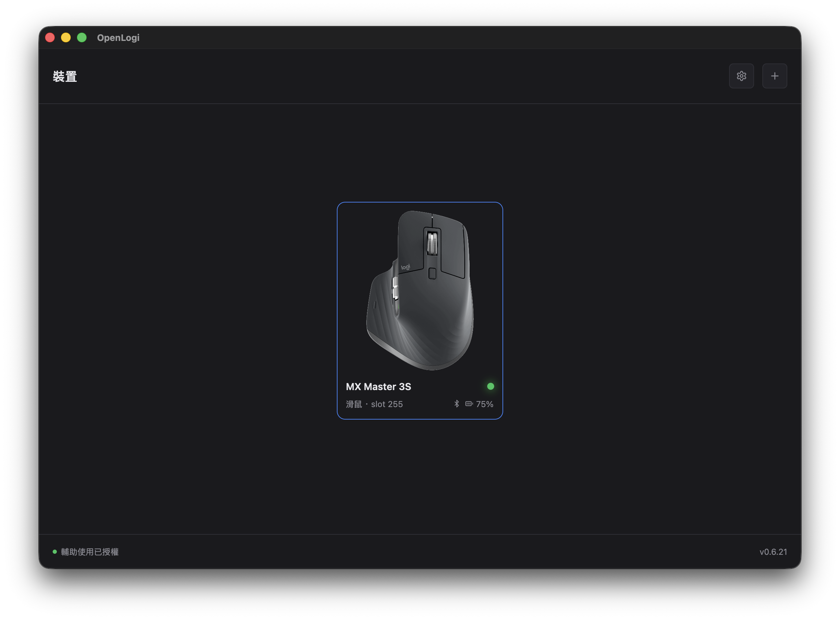The width and height of the screenshot is (840, 620).
Task: Click the Bluetooth icon on the device card
Action: click(456, 404)
